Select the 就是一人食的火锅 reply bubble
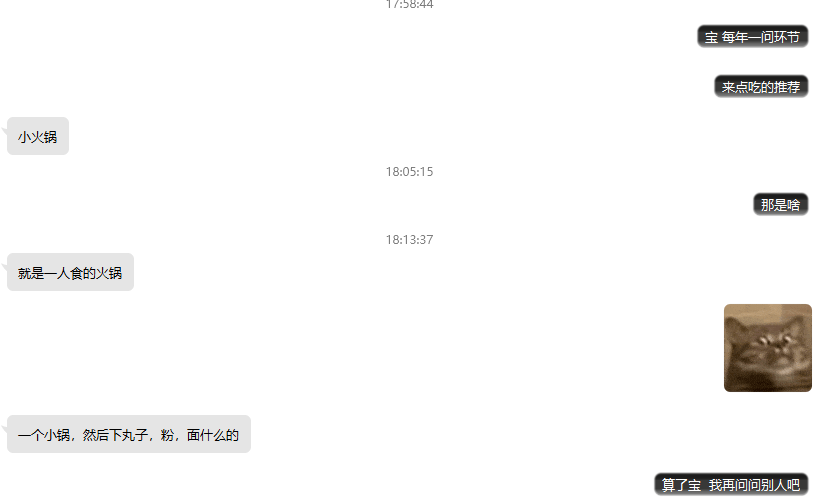The height and width of the screenshot is (500, 819). (71, 272)
